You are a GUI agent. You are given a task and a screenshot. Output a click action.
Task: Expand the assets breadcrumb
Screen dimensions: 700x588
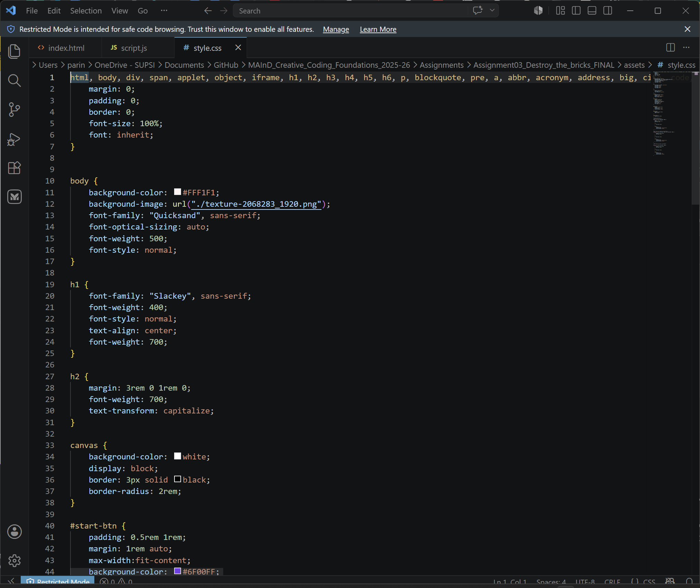[634, 65]
